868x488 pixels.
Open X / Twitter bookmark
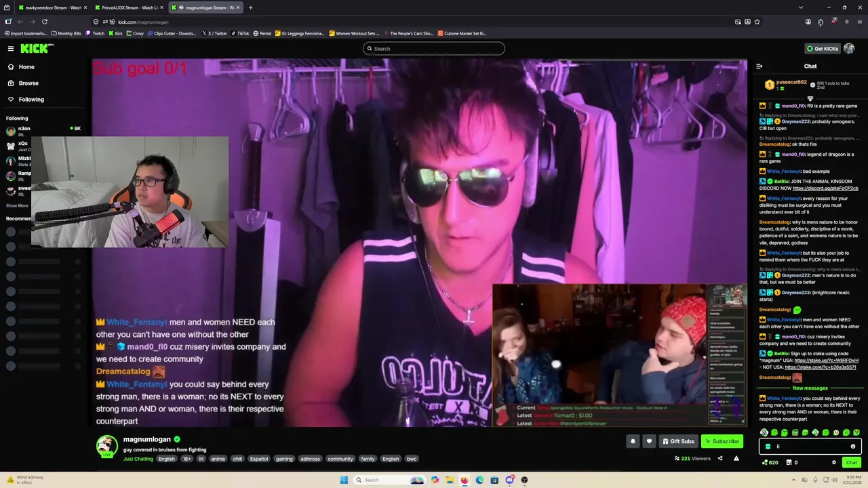[214, 33]
